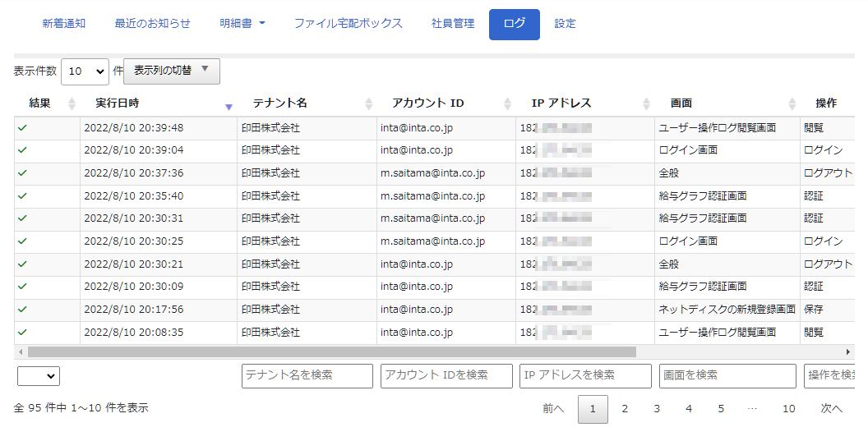Go to page 5 of results
This screenshot has width=868, height=441.
(x=721, y=409)
